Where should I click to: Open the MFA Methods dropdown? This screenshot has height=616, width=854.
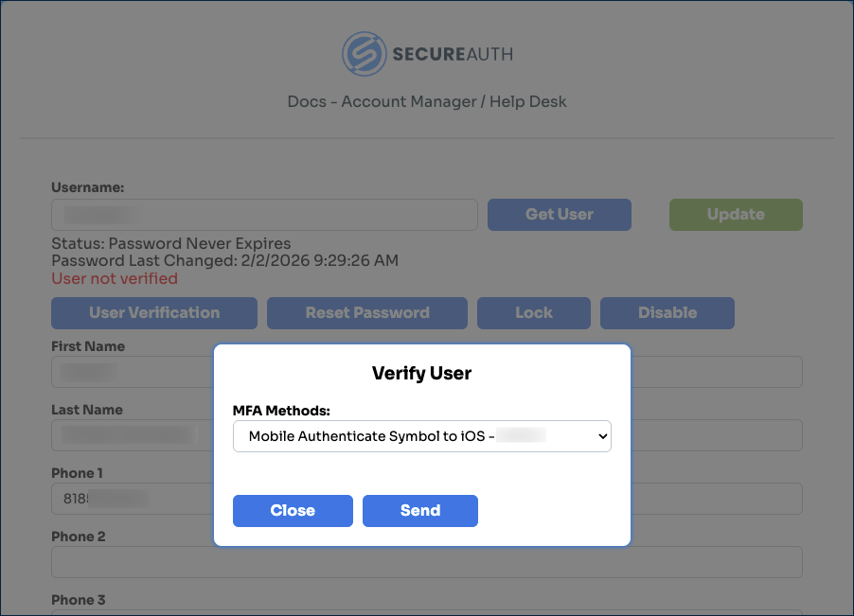(x=422, y=436)
